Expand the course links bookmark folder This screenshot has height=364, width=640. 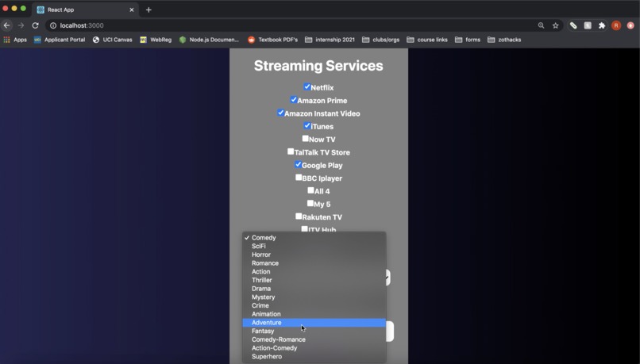[427, 40]
